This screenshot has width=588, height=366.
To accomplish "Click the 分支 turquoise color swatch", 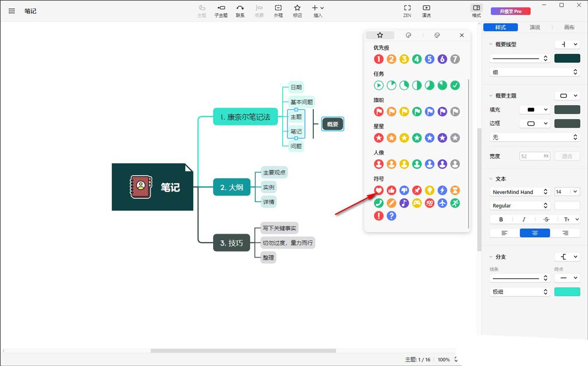I will 567,291.
